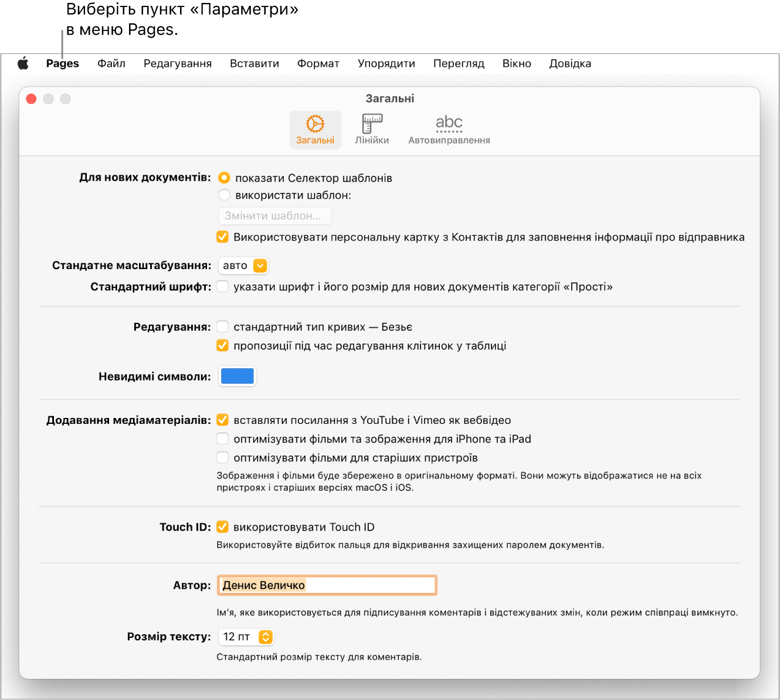Click the Apple logo menu
This screenshot has width=780, height=700.
23,63
